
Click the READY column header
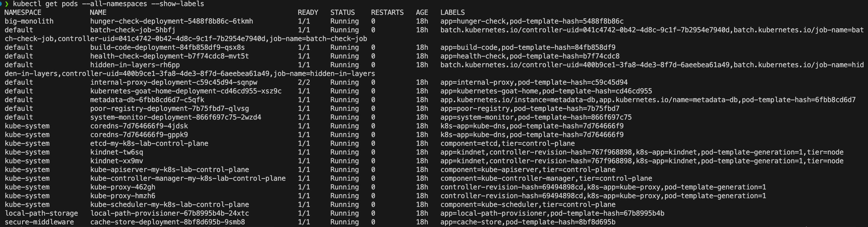[x=308, y=13]
